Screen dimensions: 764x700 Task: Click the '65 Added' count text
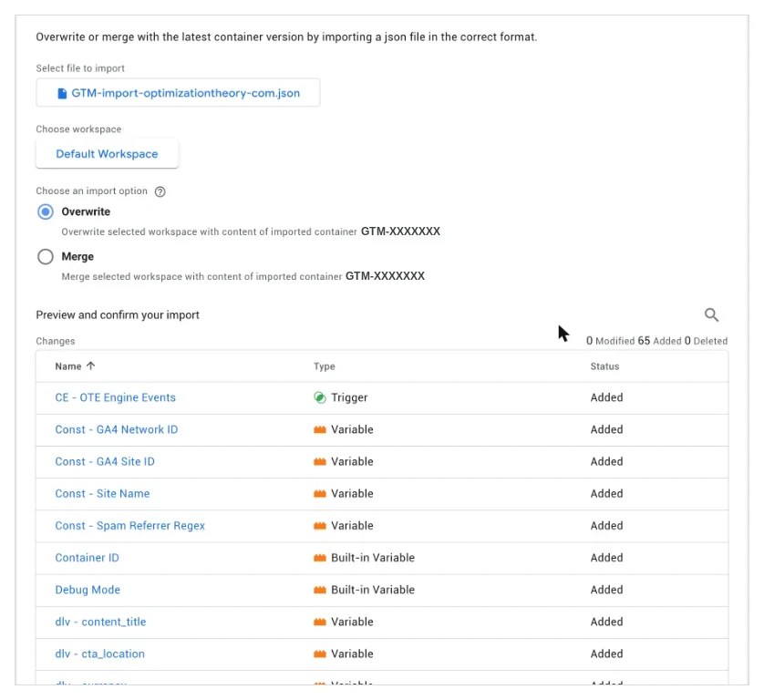click(659, 341)
